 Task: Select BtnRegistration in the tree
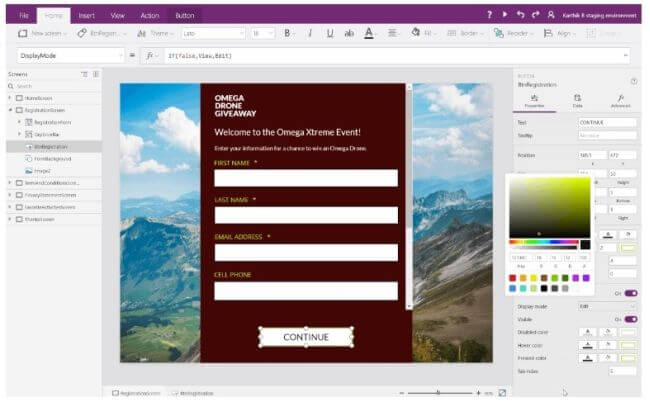click(x=51, y=147)
